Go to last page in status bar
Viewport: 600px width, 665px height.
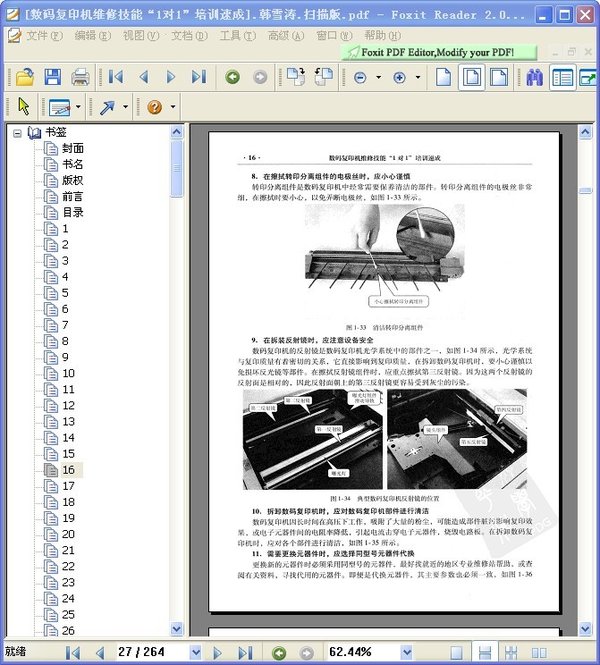point(245,652)
